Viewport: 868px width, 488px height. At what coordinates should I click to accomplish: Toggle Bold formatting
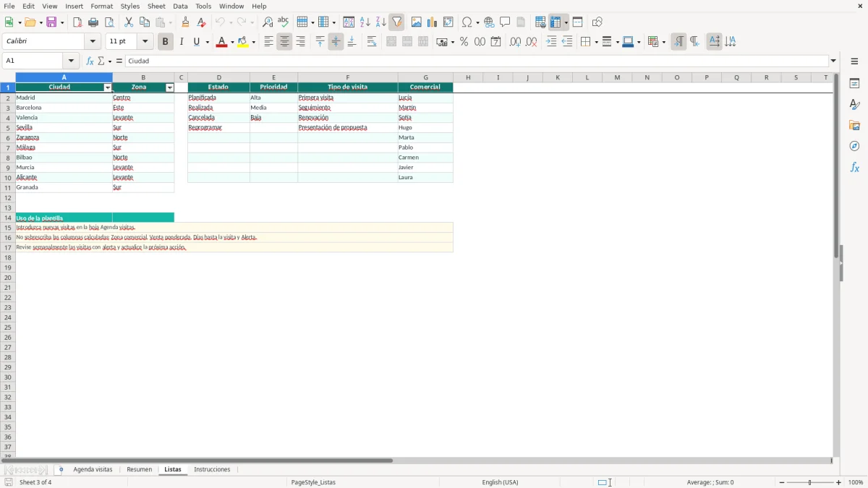[165, 42]
